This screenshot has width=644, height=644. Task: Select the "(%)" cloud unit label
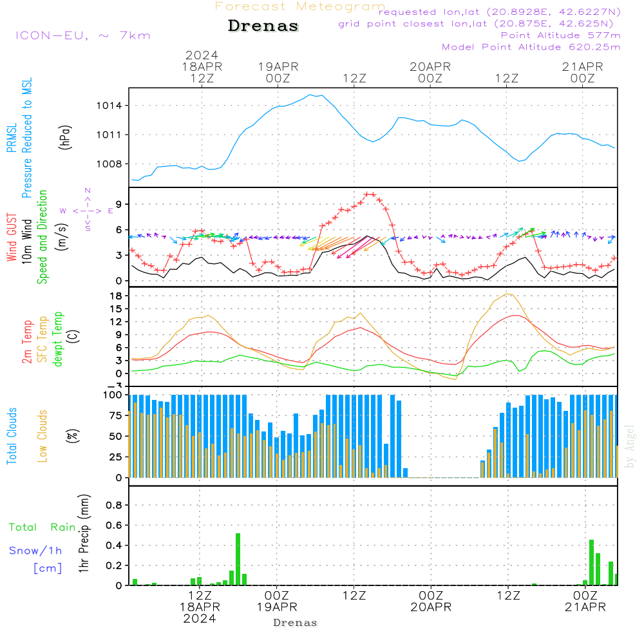tap(72, 436)
